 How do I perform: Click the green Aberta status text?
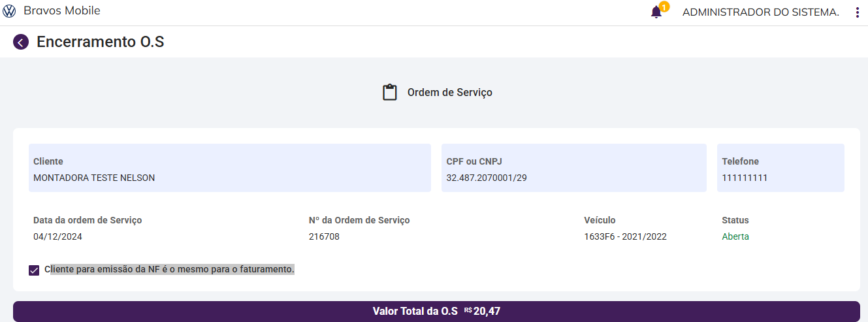(735, 236)
